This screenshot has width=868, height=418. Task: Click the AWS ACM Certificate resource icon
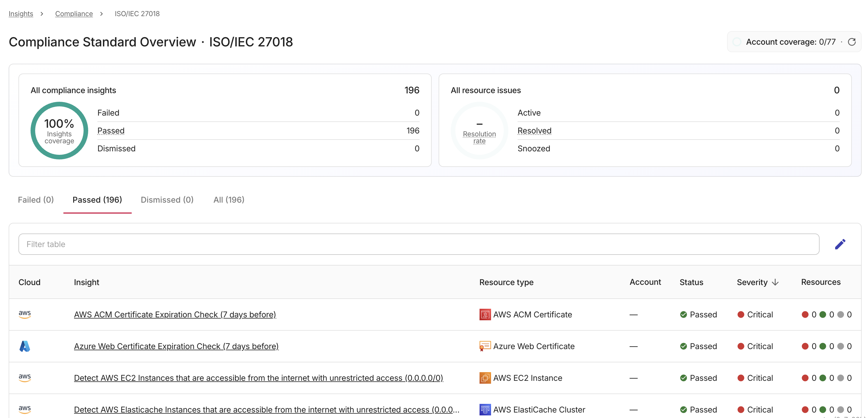tap(485, 315)
